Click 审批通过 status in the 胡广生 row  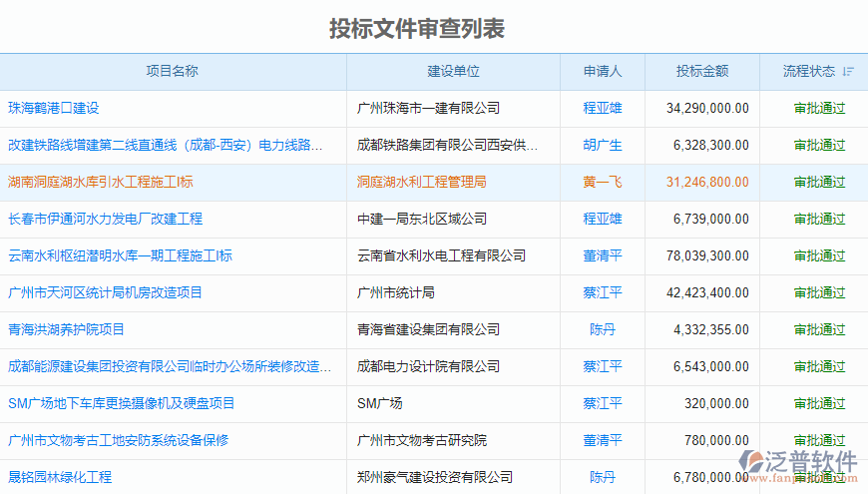pyautogui.click(x=820, y=145)
